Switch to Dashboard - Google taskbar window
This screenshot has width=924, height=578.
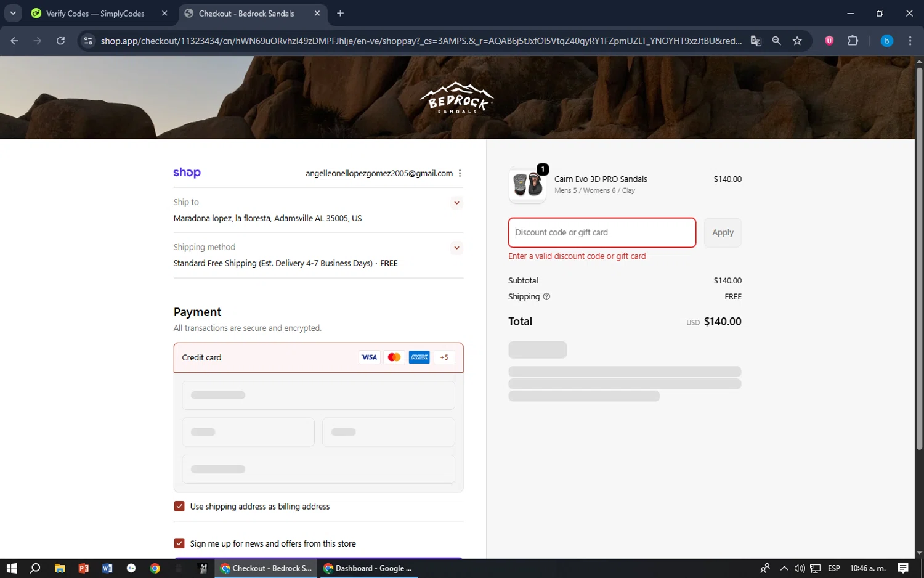point(368,568)
